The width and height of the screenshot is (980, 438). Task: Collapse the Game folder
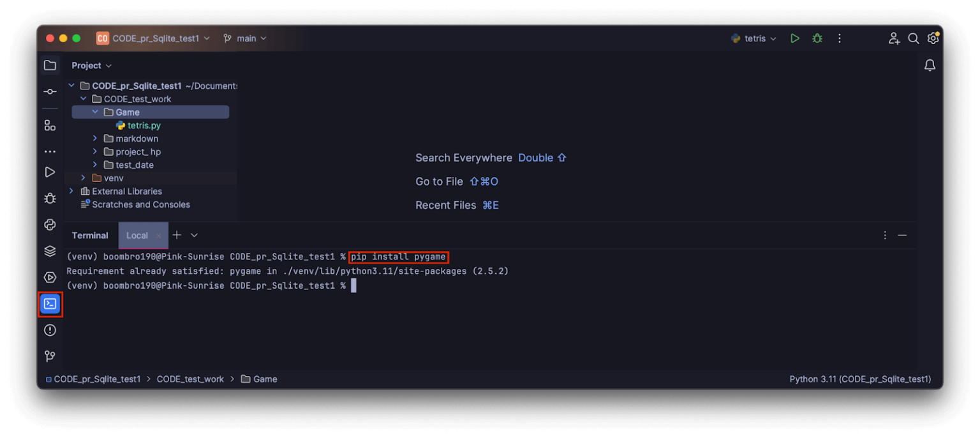tap(95, 112)
